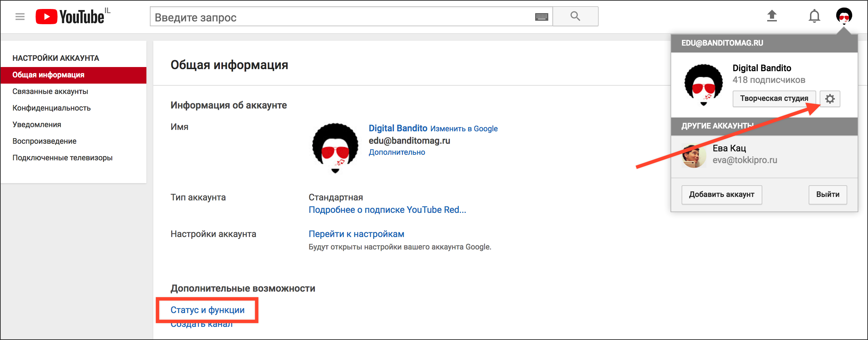Switch to Ева Кац account
Image resolution: width=868 pixels, height=340 pixels.
coord(764,157)
